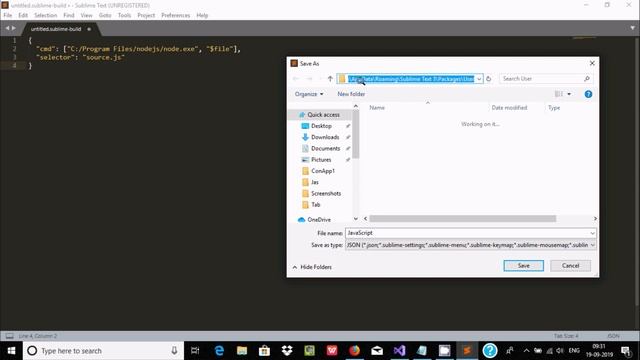Click the tab right navigation arrow
640x360 pixels.
click(x=13, y=28)
